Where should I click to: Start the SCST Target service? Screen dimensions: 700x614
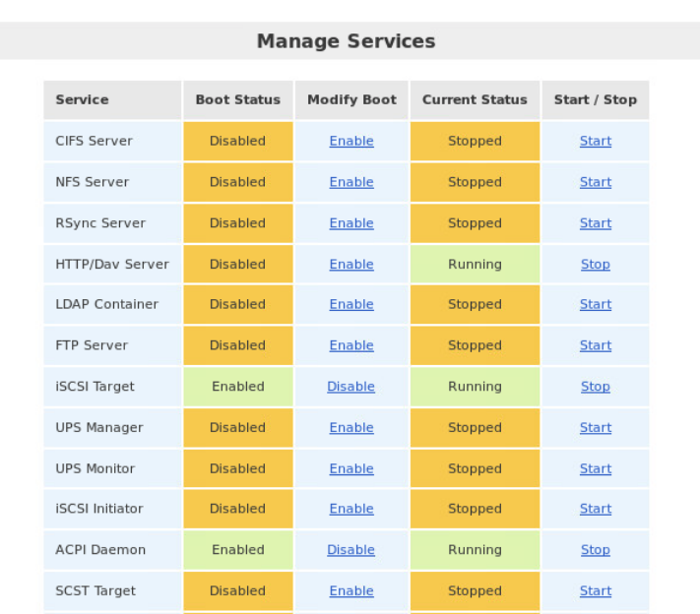pyautogui.click(x=595, y=591)
